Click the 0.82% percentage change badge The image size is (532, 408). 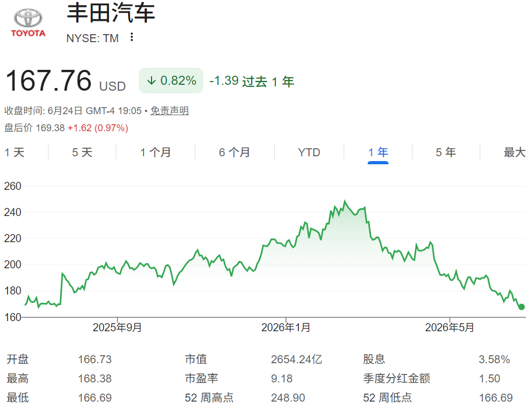coord(171,81)
